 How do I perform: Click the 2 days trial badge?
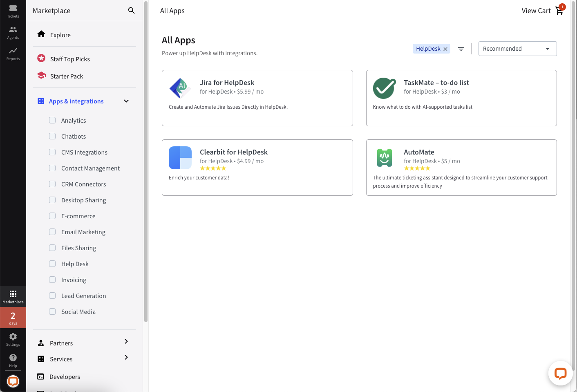pos(13,318)
